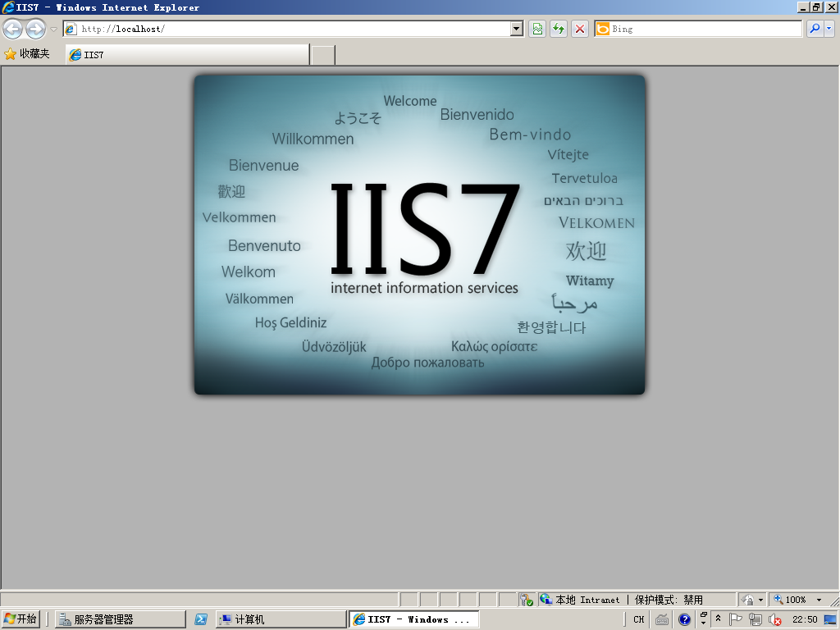Click the 保护模式: 禁用 status text
Viewport: 840px width, 630px height.
[669, 600]
